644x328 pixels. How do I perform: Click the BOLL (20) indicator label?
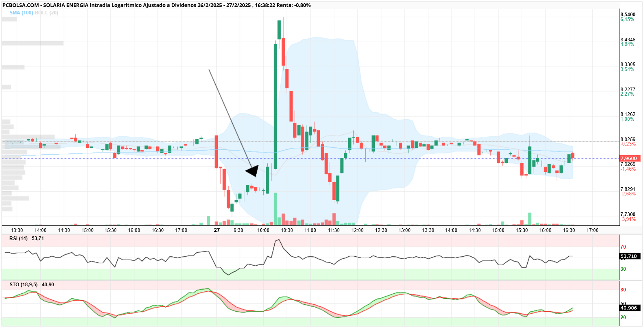click(x=47, y=13)
